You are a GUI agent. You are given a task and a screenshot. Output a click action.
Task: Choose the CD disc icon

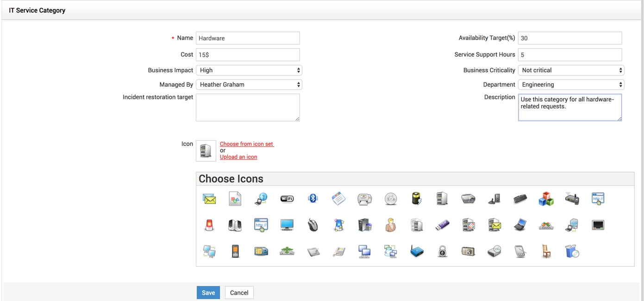pos(391,199)
